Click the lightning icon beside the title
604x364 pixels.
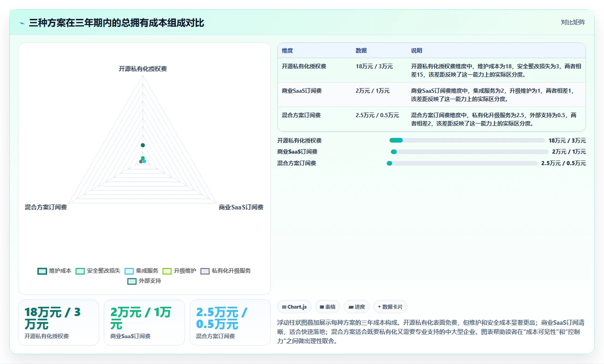coord(22,23)
